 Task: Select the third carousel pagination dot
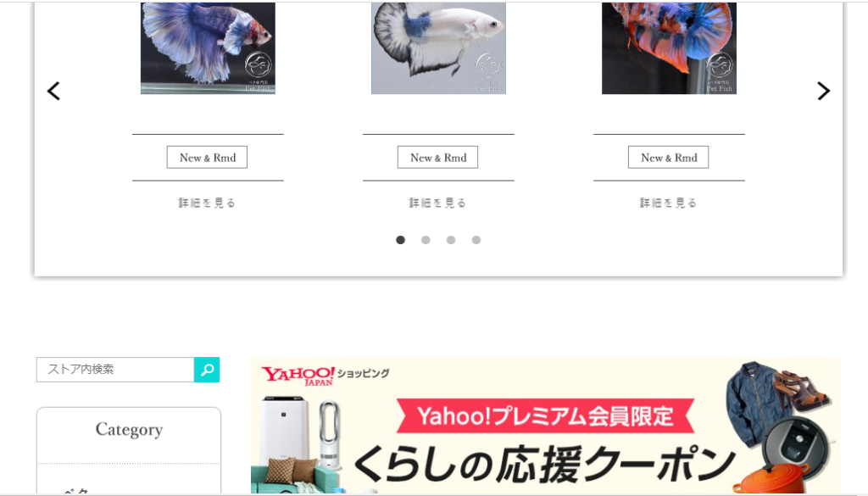451,240
